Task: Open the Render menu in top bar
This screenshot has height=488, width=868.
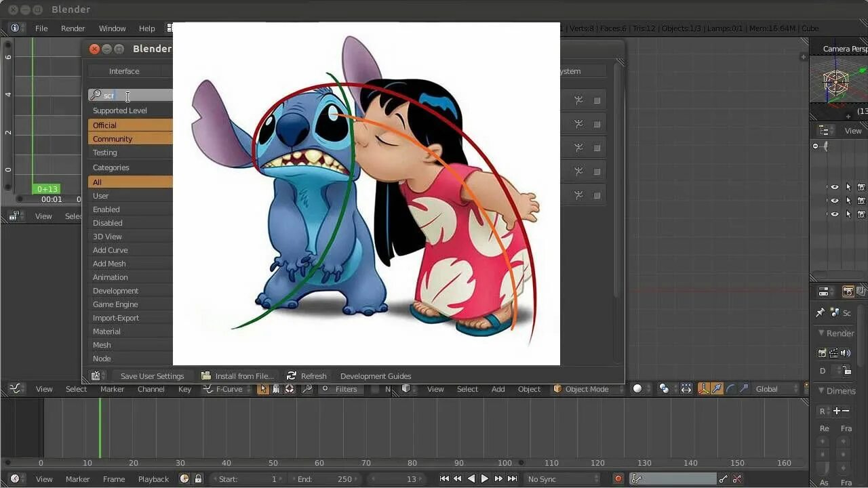Action: point(73,28)
